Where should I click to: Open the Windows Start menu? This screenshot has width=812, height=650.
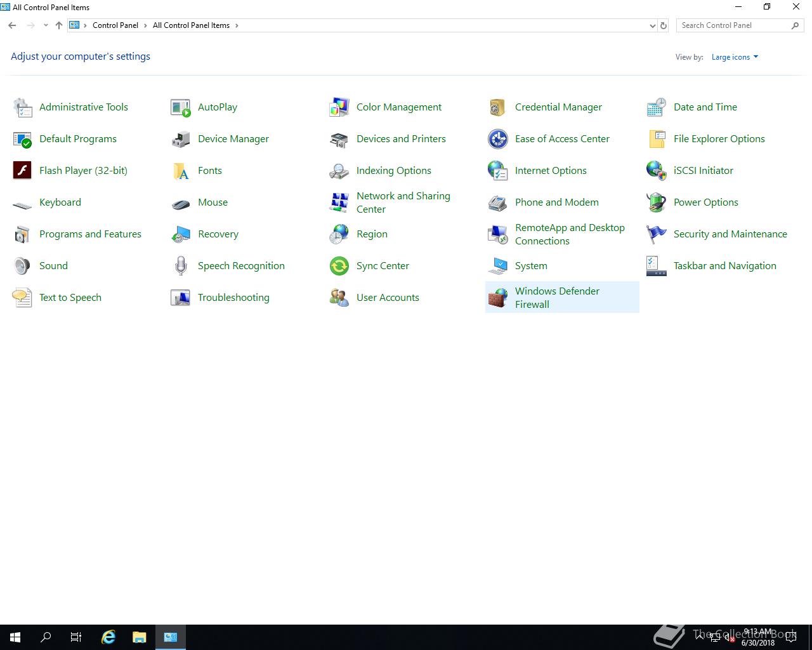click(15, 637)
